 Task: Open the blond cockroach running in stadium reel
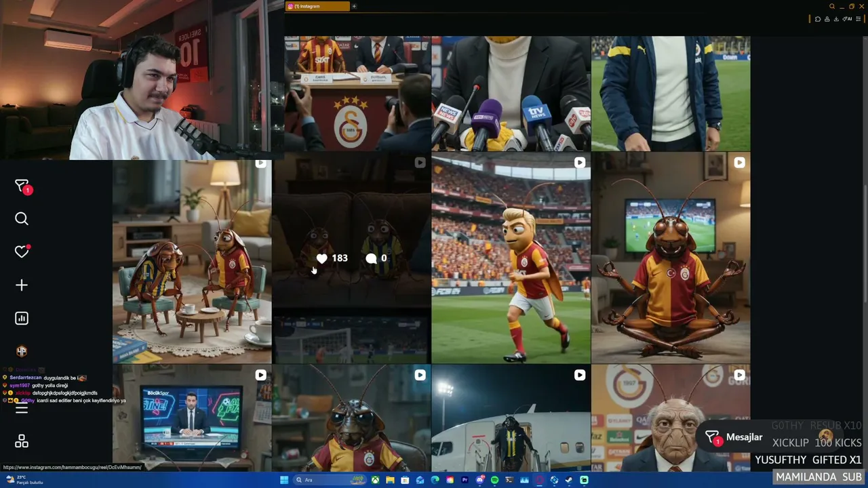point(511,258)
